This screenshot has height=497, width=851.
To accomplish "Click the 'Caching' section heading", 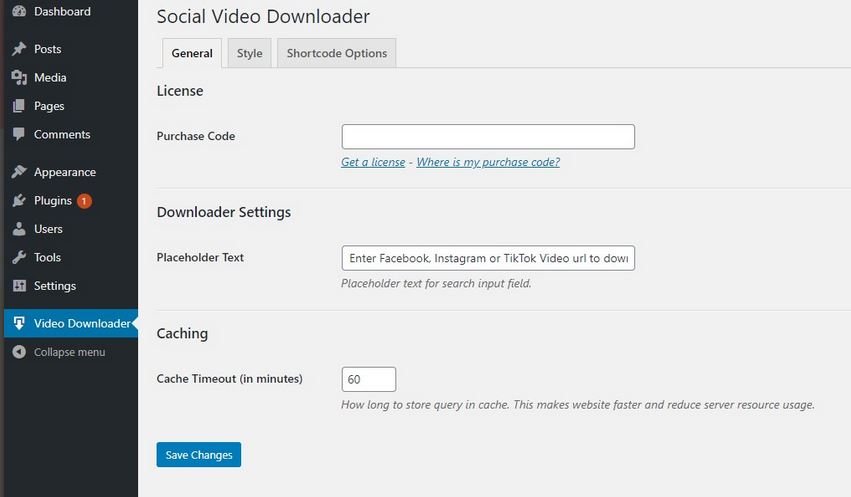I will tap(182, 334).
